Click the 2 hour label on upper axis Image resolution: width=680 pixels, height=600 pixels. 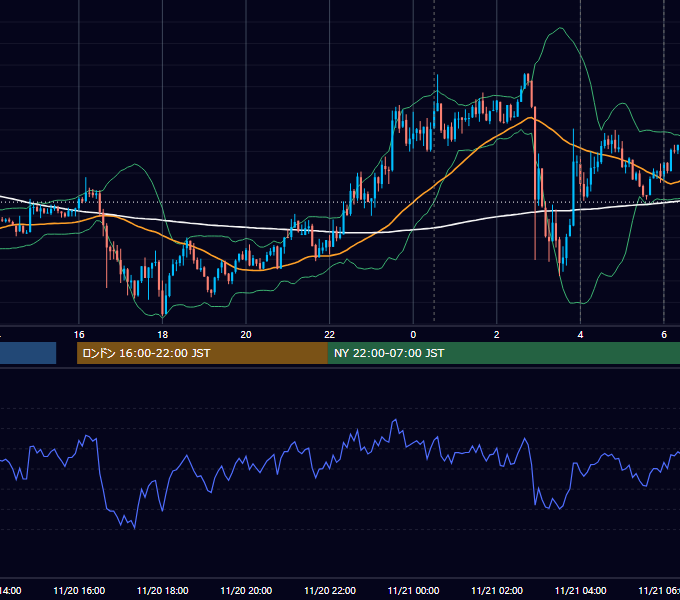point(497,335)
